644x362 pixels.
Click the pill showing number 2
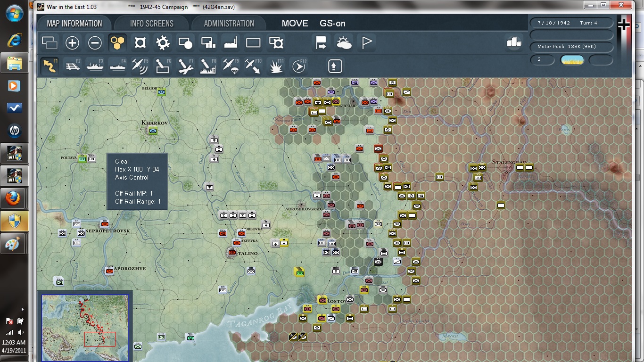tap(542, 60)
